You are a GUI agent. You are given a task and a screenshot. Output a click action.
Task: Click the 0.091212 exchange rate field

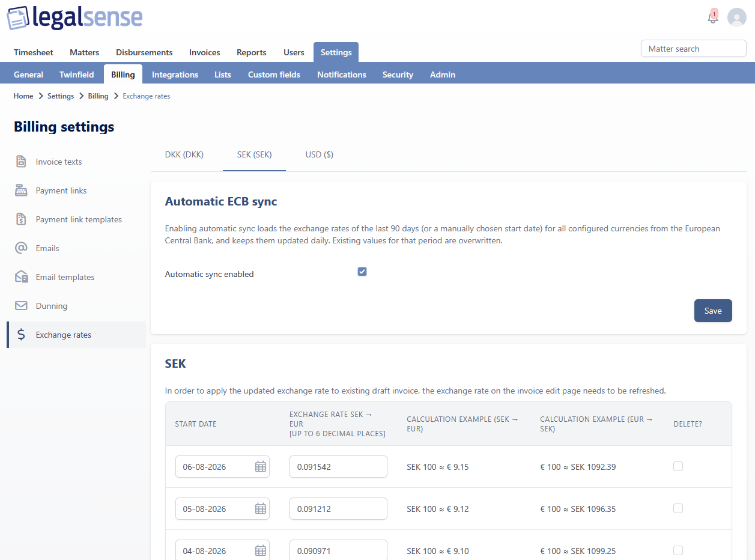click(x=338, y=509)
